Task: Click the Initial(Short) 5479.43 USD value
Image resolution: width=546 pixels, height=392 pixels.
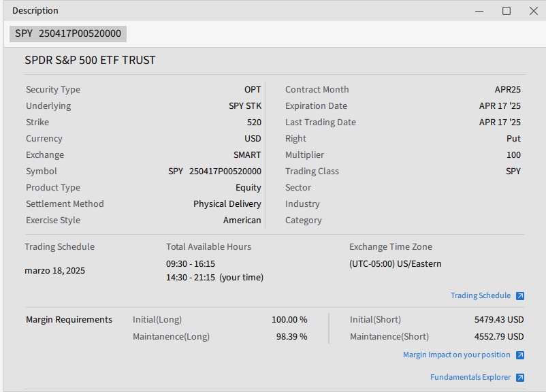Action: [499, 320]
